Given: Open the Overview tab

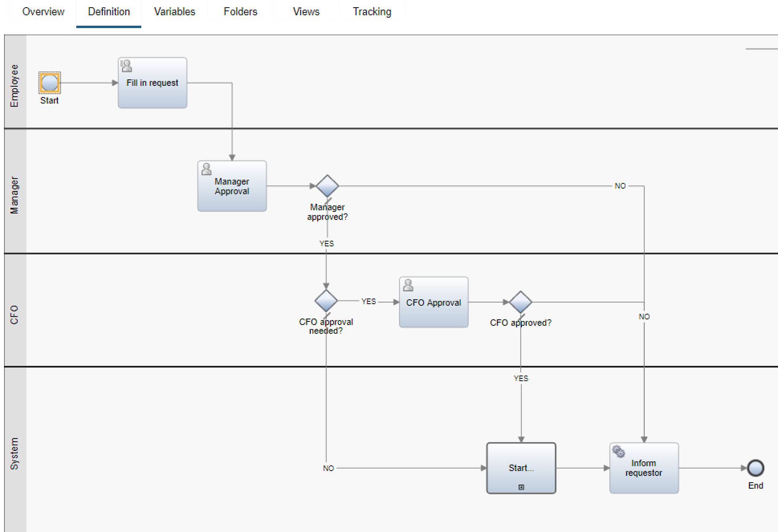Looking at the screenshot, I should click(x=43, y=12).
